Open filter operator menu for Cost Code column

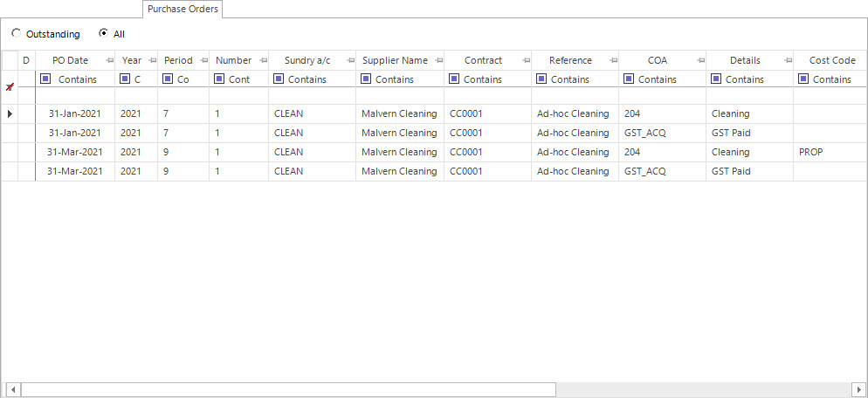803,79
